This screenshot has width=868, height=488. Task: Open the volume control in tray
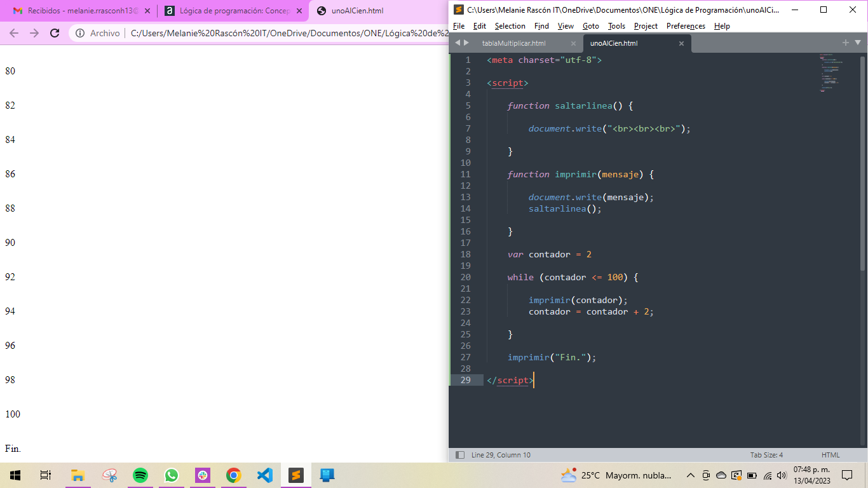(x=781, y=475)
